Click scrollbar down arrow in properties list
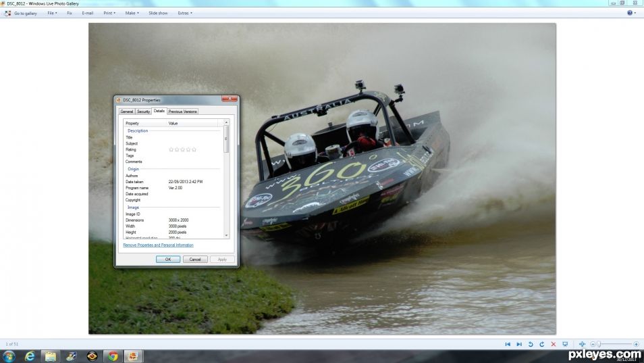Image resolution: width=644 pixels, height=363 pixels. pos(226,235)
